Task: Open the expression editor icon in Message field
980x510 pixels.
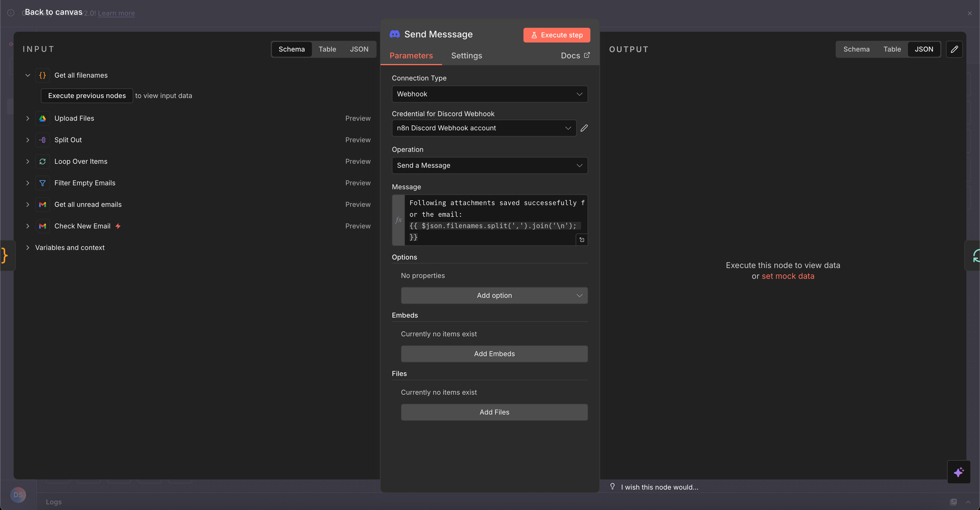Action: tap(582, 240)
